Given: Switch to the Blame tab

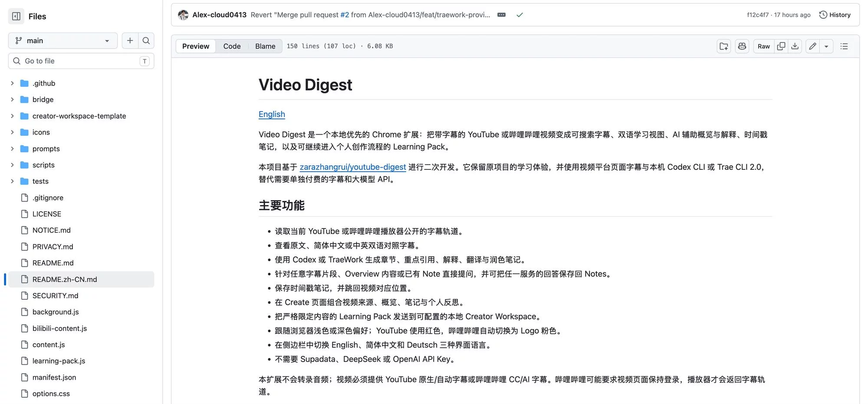Looking at the screenshot, I should (265, 46).
